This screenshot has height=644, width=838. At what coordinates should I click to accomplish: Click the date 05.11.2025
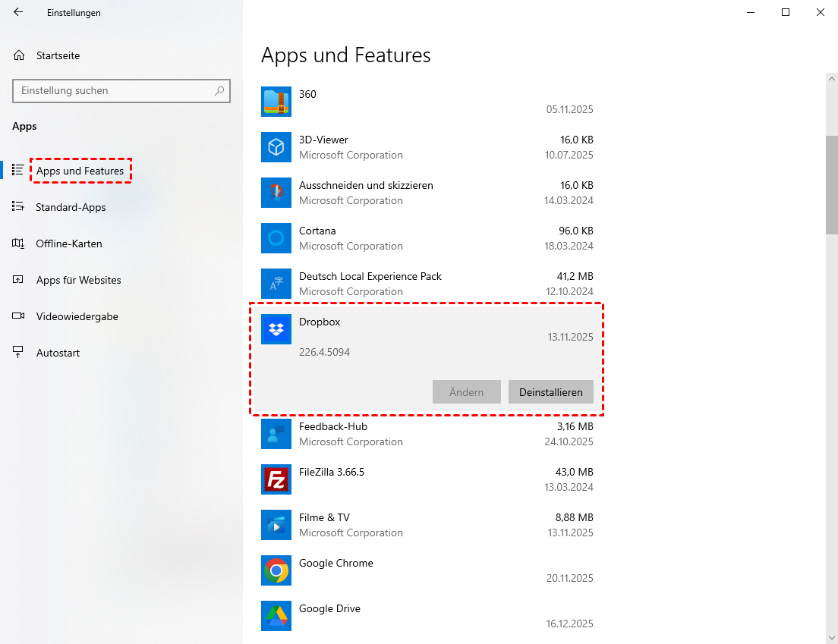click(570, 109)
